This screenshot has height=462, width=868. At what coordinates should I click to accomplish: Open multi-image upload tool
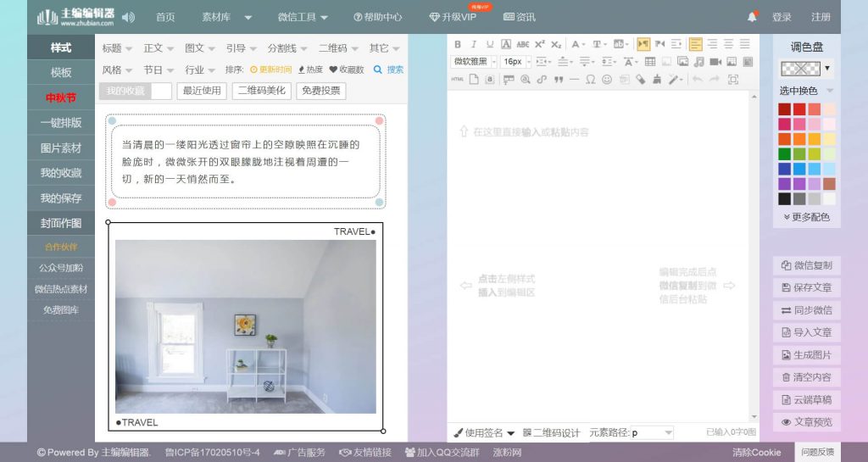click(x=682, y=61)
